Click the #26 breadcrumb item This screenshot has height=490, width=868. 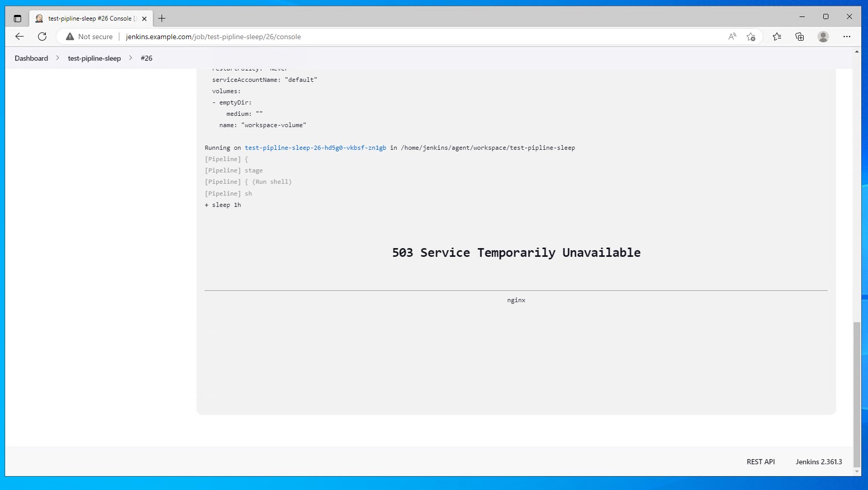147,58
